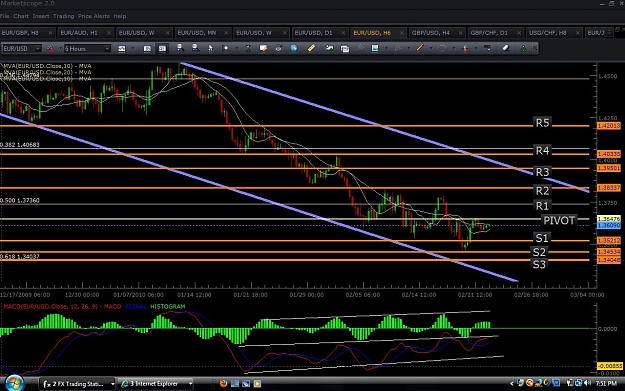This screenshot has height=391, width=625.
Task: Click the PIVOT level label
Action: 559,220
